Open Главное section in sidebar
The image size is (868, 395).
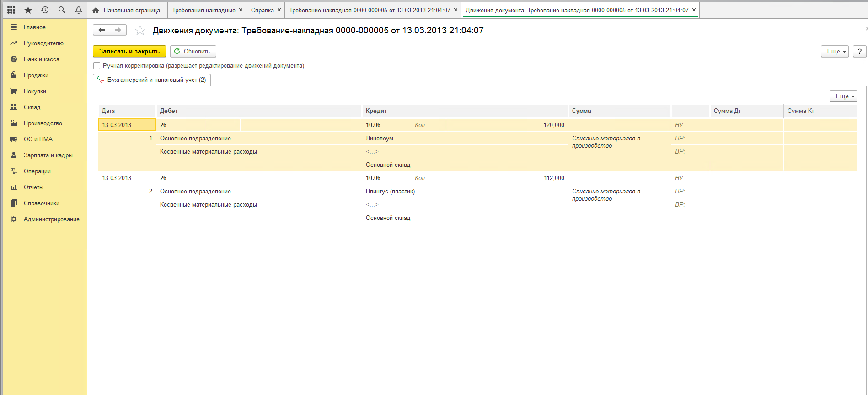tap(35, 27)
